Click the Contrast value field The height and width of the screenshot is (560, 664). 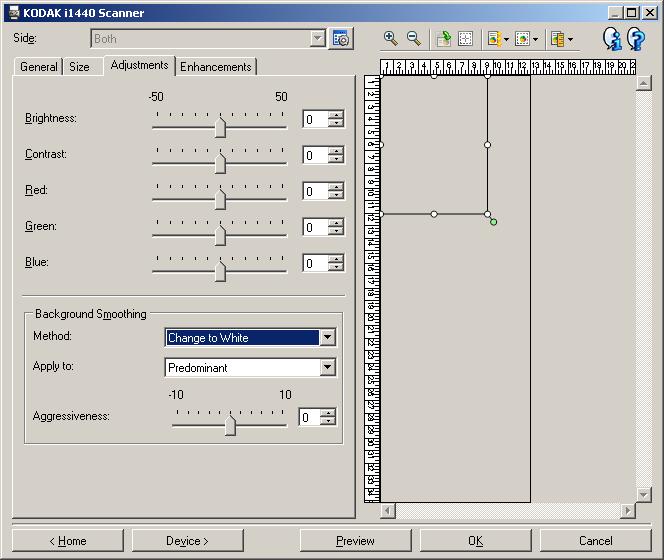tap(315, 155)
